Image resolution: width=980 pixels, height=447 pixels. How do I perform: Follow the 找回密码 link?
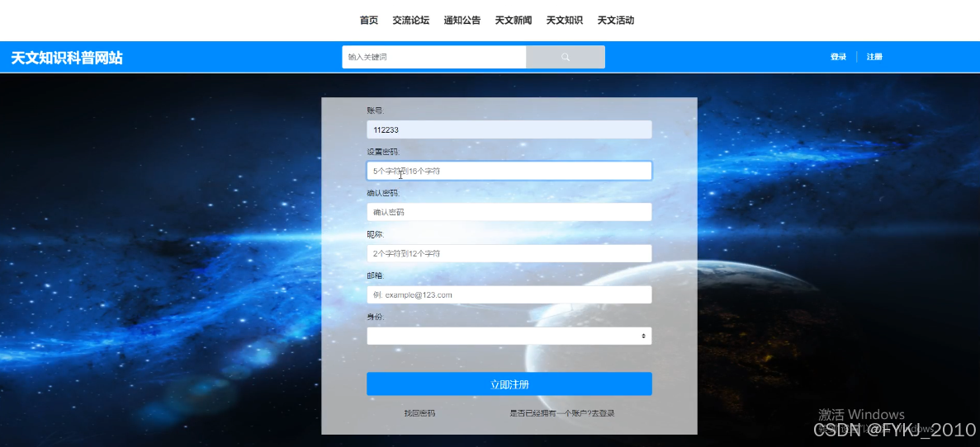point(419,413)
